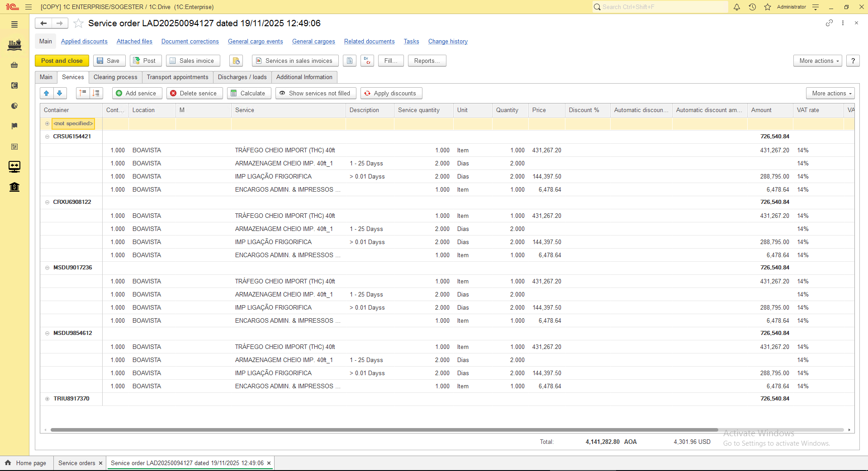This screenshot has height=471, width=868.
Task: Collapse container CRXU6908122 group
Action: click(x=47, y=202)
